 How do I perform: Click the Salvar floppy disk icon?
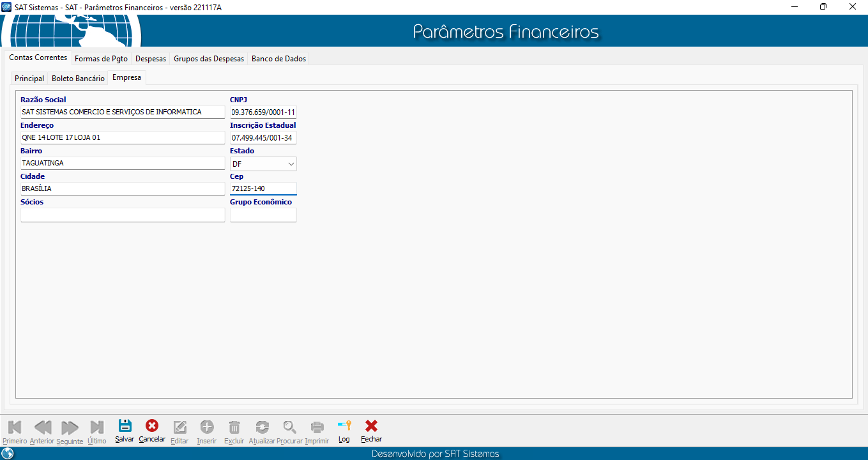pyautogui.click(x=125, y=427)
